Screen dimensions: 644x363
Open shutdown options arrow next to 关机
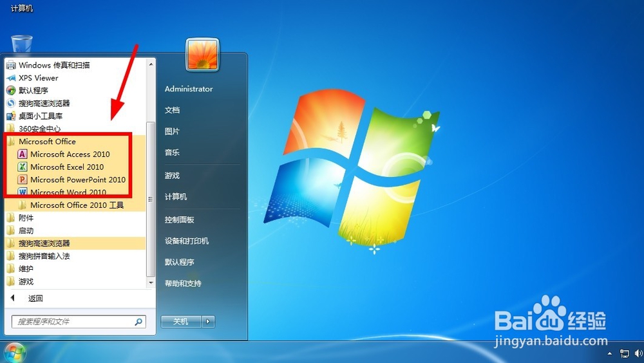[x=208, y=322]
